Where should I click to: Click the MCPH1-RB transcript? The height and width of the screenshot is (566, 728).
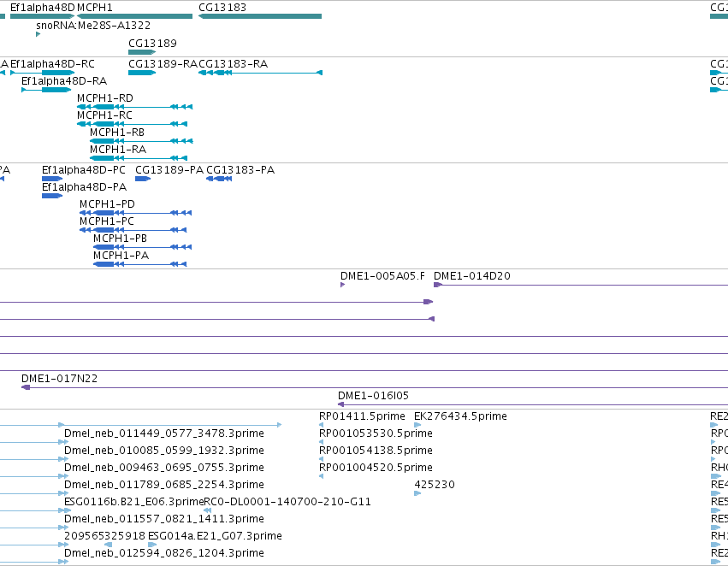pyautogui.click(x=141, y=141)
